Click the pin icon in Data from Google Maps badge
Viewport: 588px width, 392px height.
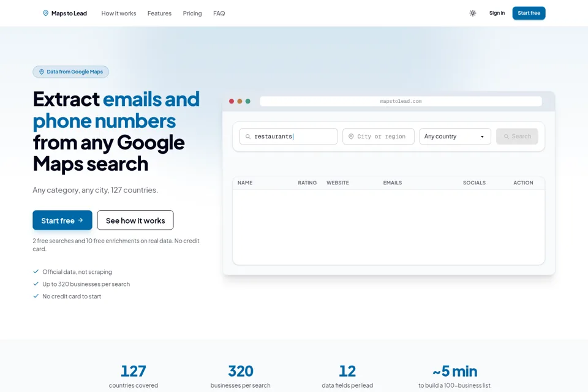coord(42,72)
